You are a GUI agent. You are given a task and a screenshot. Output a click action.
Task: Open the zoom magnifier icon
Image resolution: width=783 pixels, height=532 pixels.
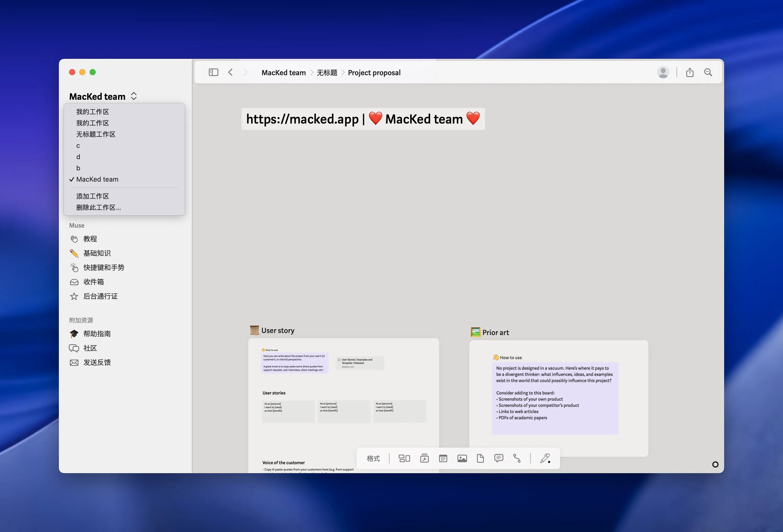[x=708, y=72]
